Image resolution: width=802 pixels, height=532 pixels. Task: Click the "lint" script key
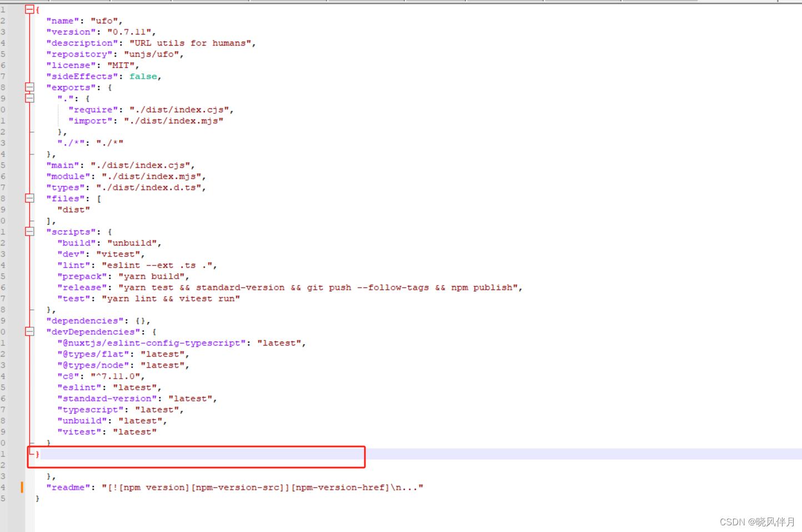[74, 265]
